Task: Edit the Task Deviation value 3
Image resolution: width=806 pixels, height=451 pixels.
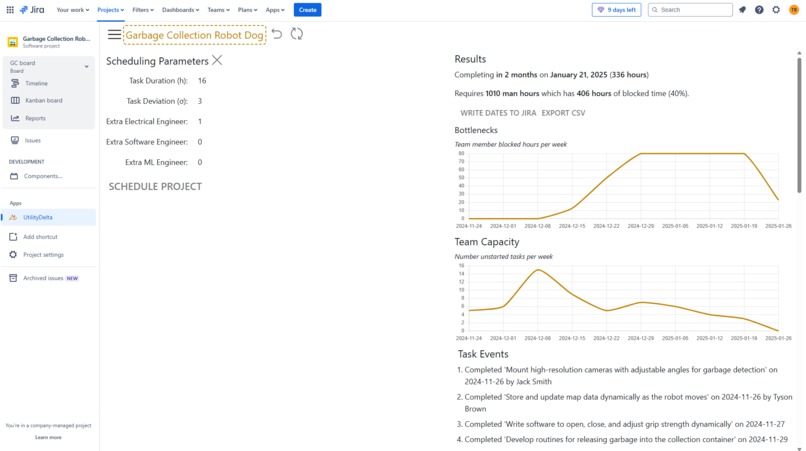Action: (200, 101)
